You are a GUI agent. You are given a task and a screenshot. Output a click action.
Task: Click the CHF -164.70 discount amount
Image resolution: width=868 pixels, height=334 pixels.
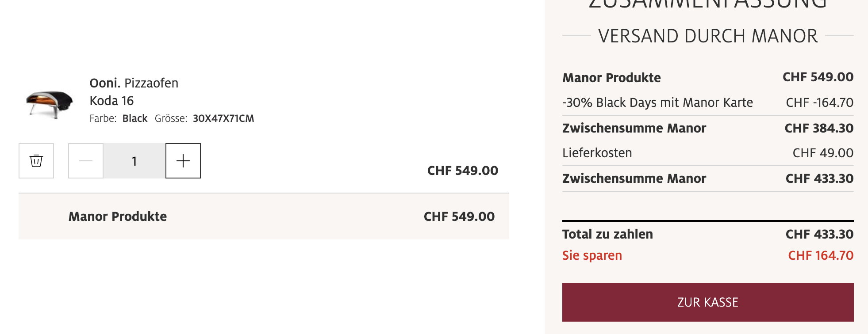click(x=819, y=102)
